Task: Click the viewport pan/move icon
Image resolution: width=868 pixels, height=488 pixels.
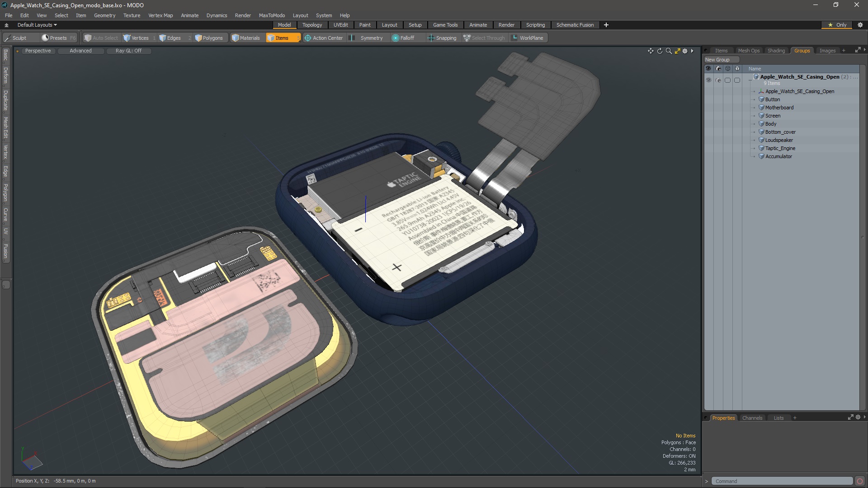Action: pos(651,51)
